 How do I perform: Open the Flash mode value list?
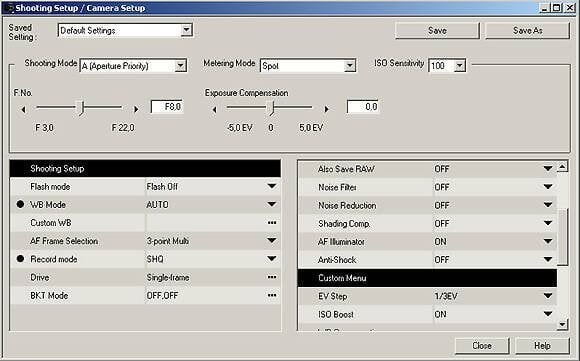point(272,186)
